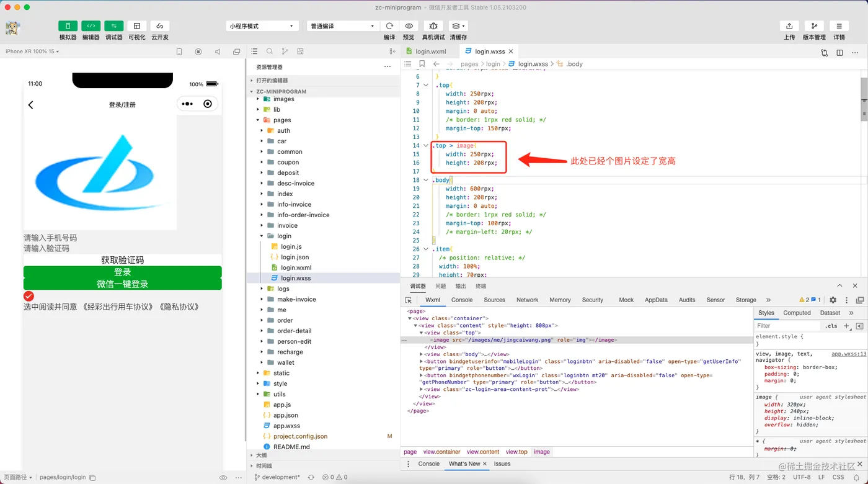Click the 预览 preview eye icon
This screenshot has height=484, width=868.
pyautogui.click(x=409, y=26)
